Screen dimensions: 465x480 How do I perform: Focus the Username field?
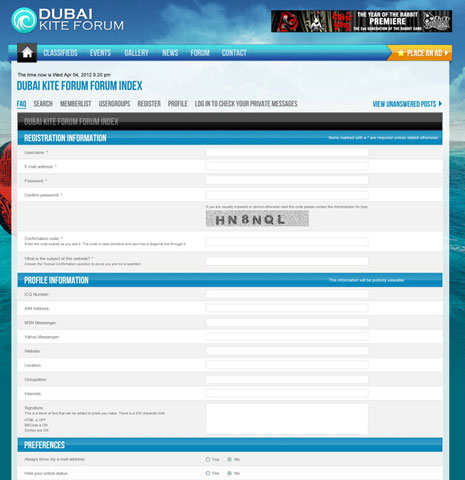coord(287,152)
